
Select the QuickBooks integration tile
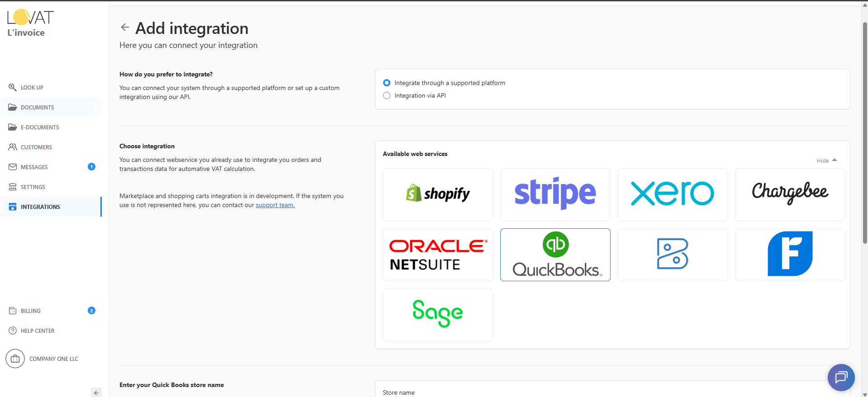pyautogui.click(x=555, y=255)
